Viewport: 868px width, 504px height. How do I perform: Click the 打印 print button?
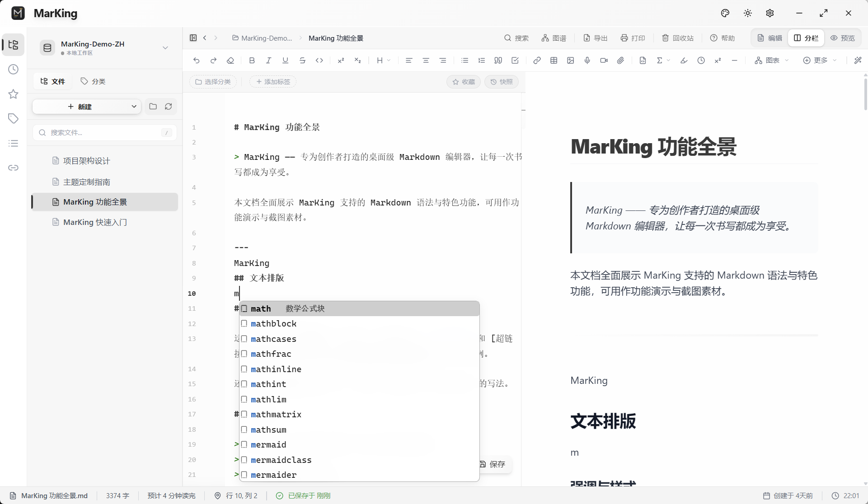[633, 38]
